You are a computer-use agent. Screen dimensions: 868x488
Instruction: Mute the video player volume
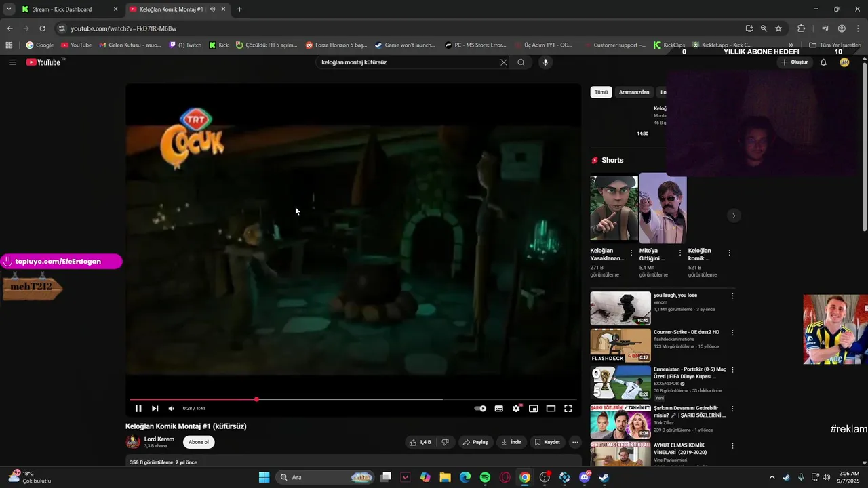[x=171, y=409]
